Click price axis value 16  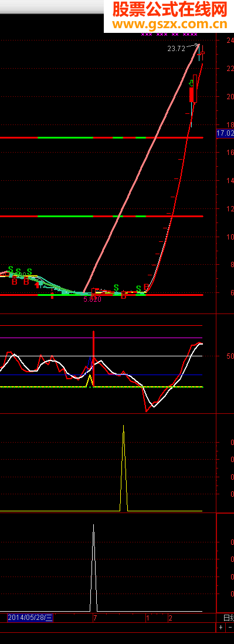[230, 153]
